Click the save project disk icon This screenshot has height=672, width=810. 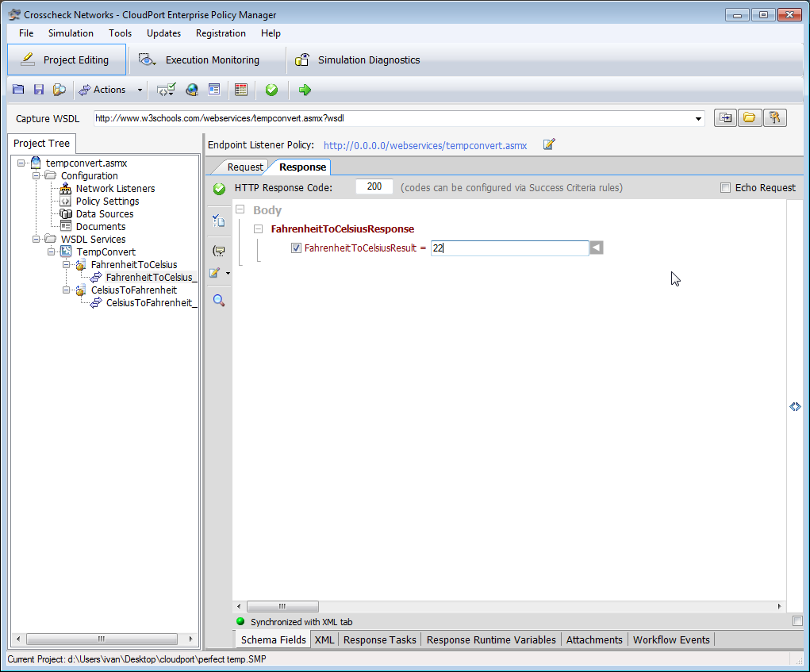[x=39, y=90]
